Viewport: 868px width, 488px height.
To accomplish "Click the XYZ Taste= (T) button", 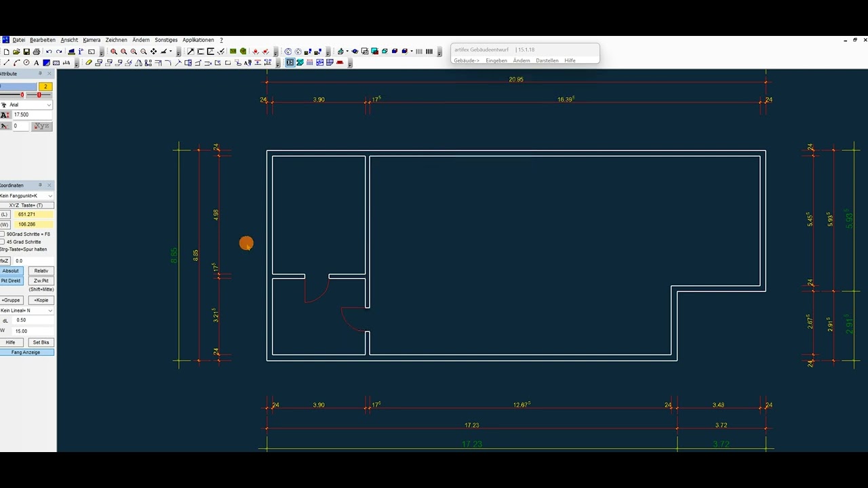I will [26, 205].
